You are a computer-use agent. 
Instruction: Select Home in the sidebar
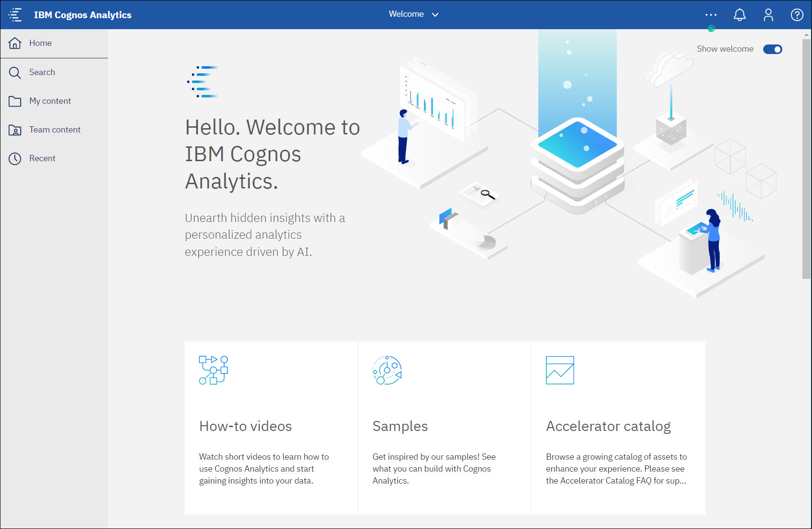click(40, 43)
